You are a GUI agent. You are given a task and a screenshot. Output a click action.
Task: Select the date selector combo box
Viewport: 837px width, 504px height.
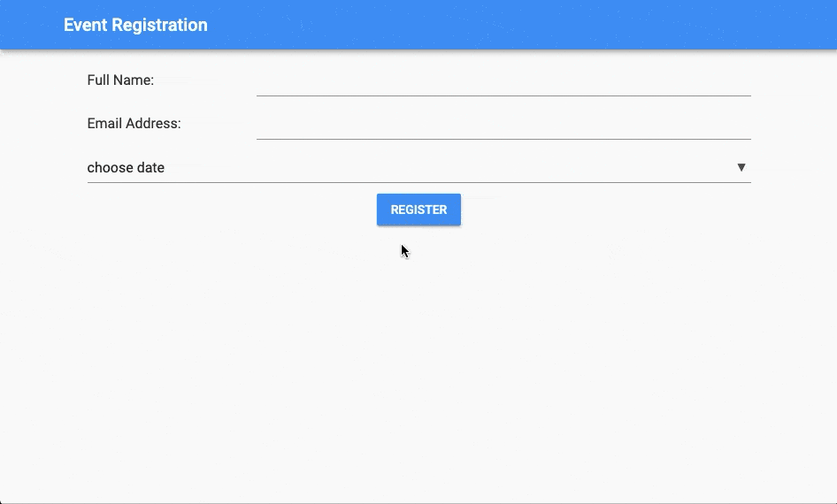pyautogui.click(x=418, y=167)
